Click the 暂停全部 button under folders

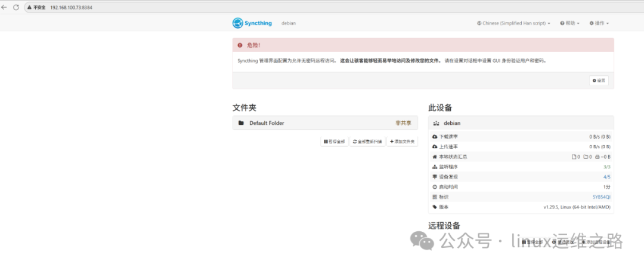[x=335, y=142]
